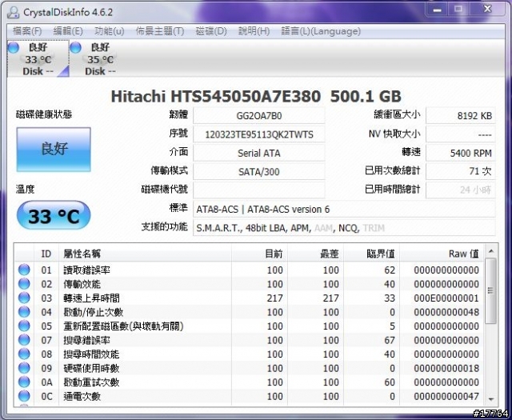Click the firmware field GG2OA7B0
The image size is (512, 420).
[259, 116]
